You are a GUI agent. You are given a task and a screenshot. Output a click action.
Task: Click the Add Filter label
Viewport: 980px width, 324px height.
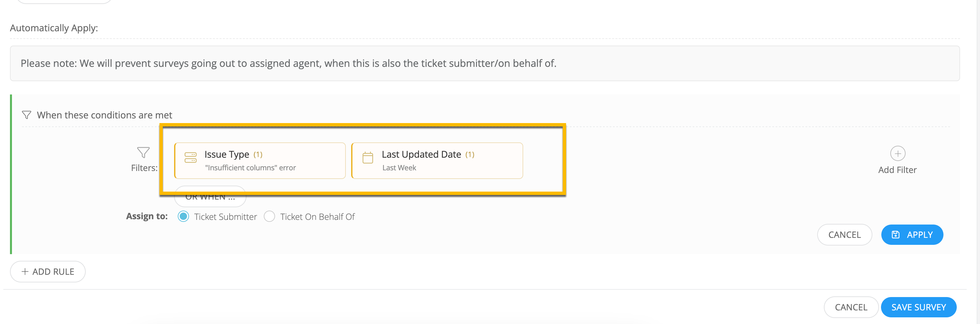897,170
